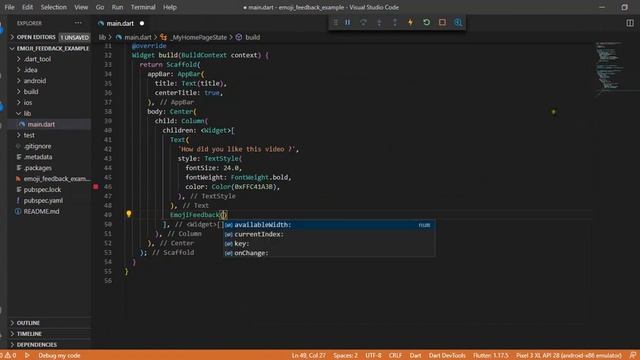Click _MyHomePageState in the breadcrumb
The height and width of the screenshot is (360, 640).
tap(198, 37)
